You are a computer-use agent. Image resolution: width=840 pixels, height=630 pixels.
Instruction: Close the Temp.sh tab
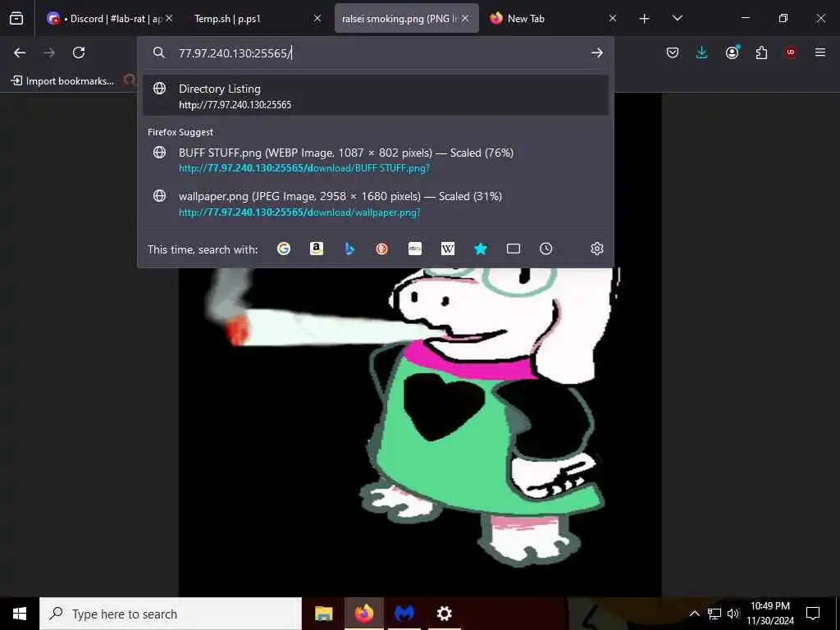pyautogui.click(x=317, y=18)
